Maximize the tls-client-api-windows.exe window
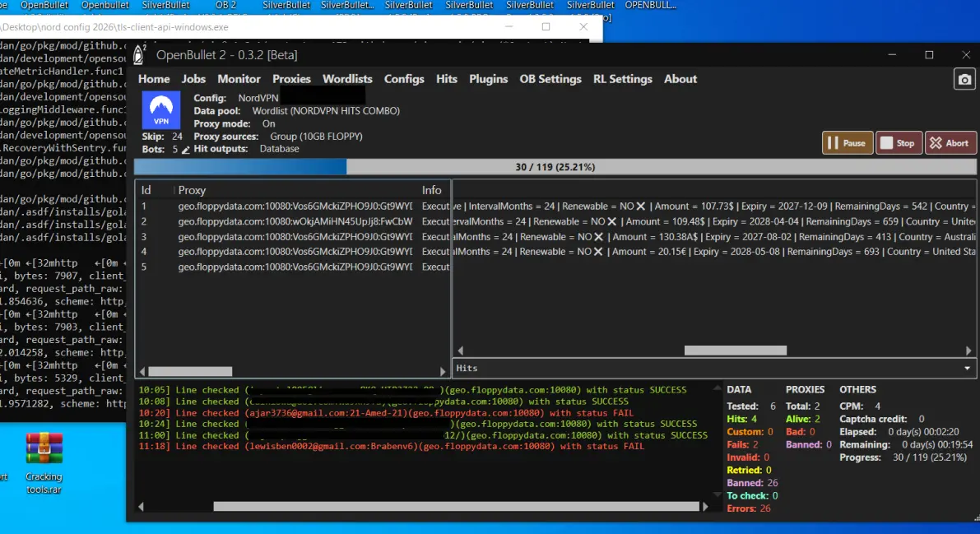The image size is (980, 534). pyautogui.click(x=546, y=27)
